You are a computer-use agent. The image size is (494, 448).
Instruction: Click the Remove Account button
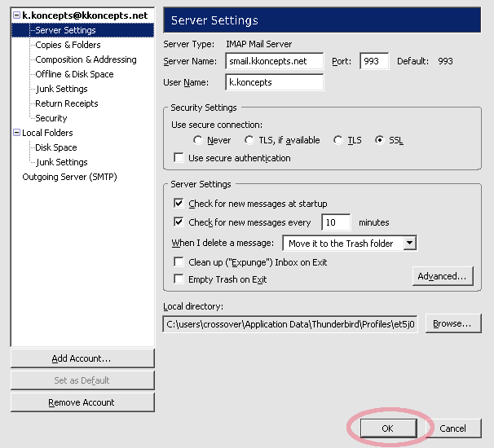pyautogui.click(x=82, y=402)
